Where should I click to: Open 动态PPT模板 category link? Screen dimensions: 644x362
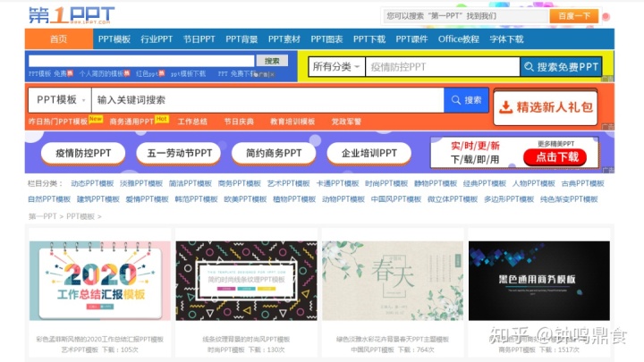pos(92,183)
